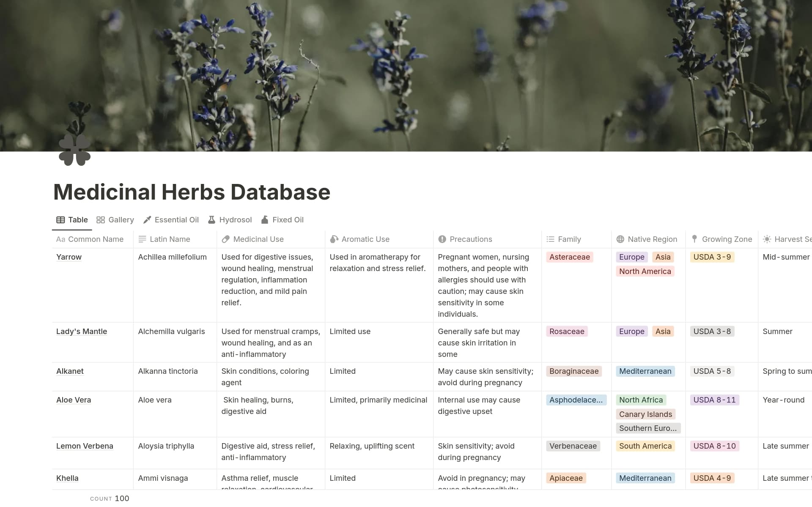The image size is (812, 507).
Task: Click the Table view grid icon
Action: pos(60,220)
